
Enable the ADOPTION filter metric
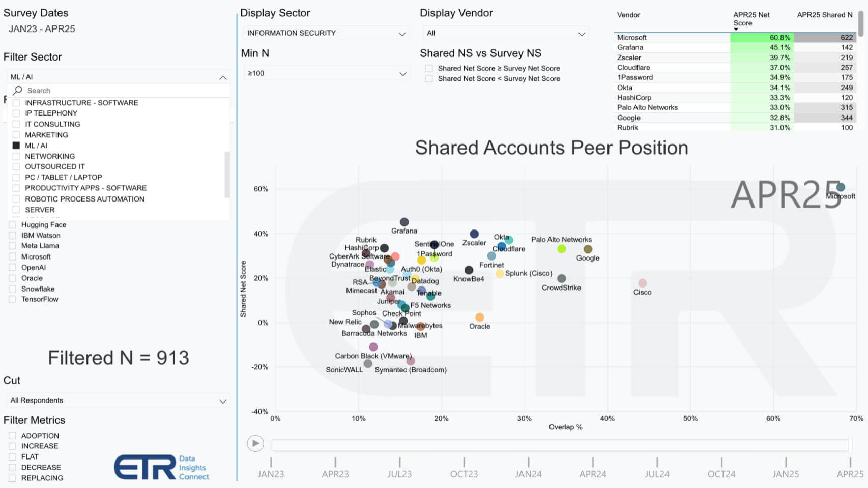point(12,436)
